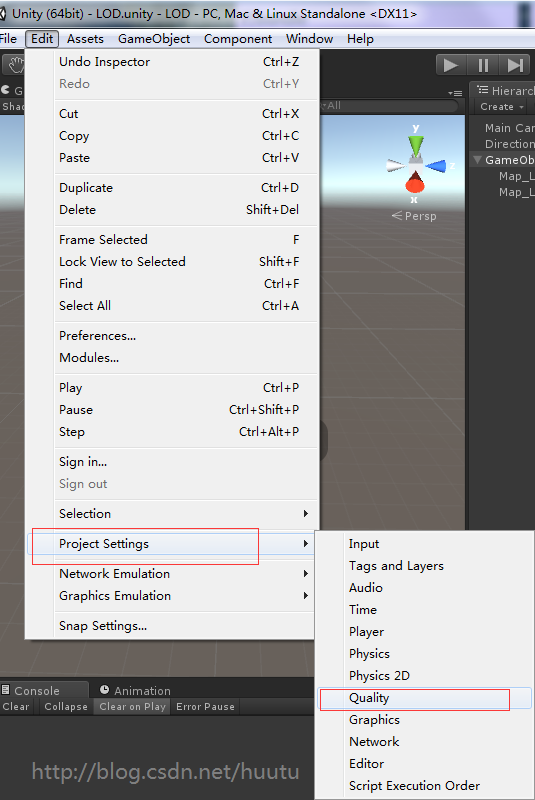Image resolution: width=535 pixels, height=800 pixels.
Task: Open the Project Settings submenu
Action: pyautogui.click(x=171, y=544)
